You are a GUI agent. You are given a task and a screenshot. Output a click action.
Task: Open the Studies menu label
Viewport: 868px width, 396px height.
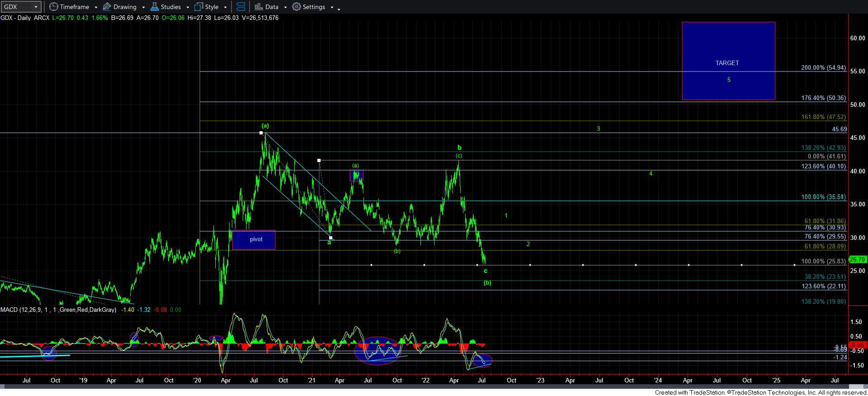171,7
